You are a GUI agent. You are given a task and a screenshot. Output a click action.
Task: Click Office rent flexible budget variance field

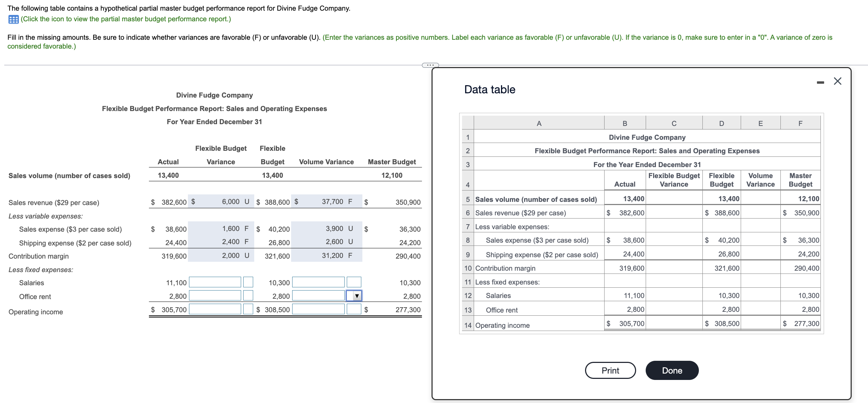pos(215,296)
